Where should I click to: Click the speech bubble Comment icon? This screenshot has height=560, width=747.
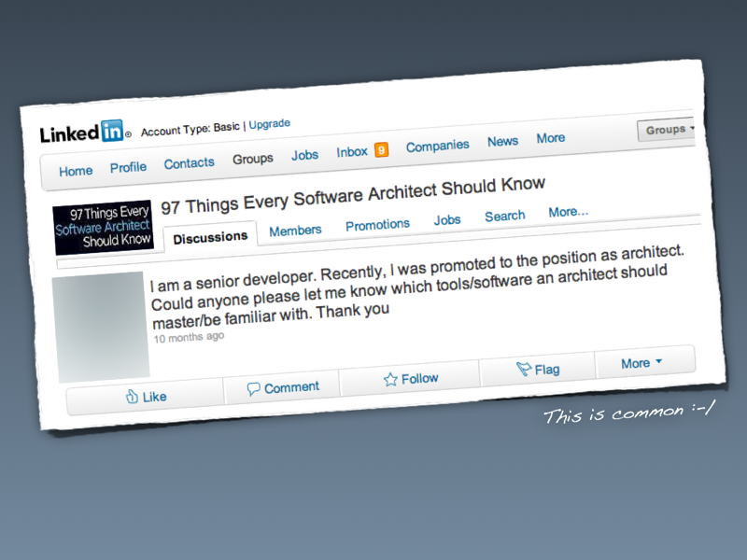(x=253, y=389)
